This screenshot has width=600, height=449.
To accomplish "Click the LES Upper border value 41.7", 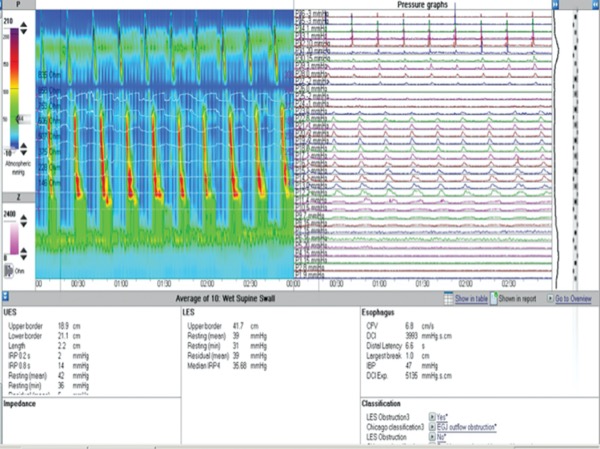I will point(238,326).
